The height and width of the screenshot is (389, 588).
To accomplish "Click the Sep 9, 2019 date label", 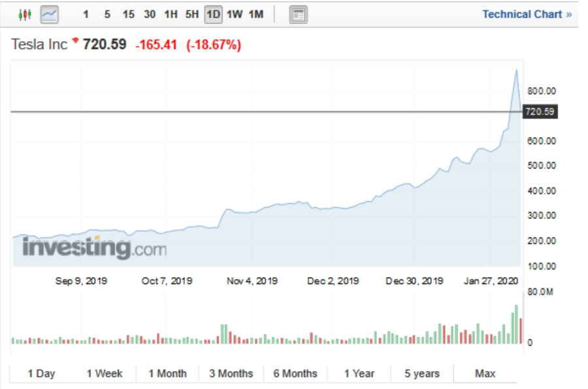I will (81, 281).
